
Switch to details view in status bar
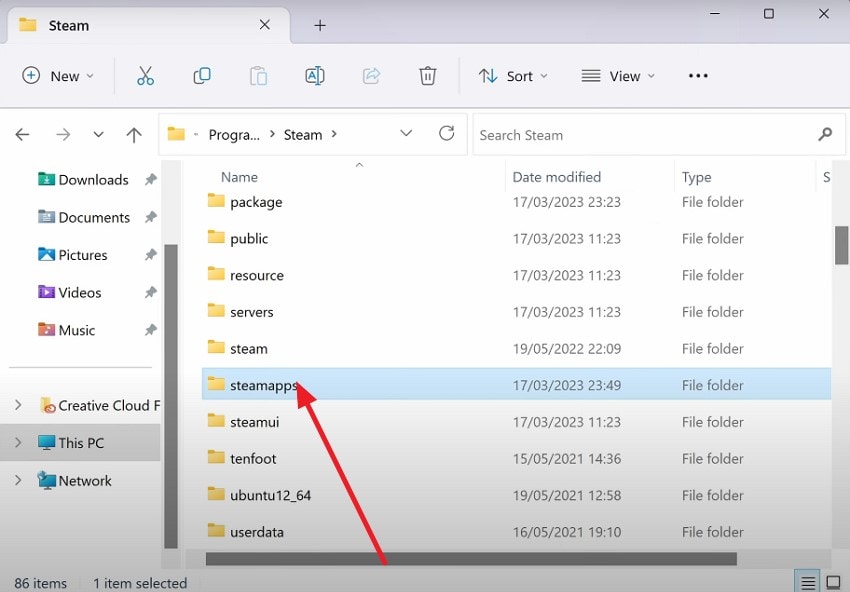click(808, 581)
